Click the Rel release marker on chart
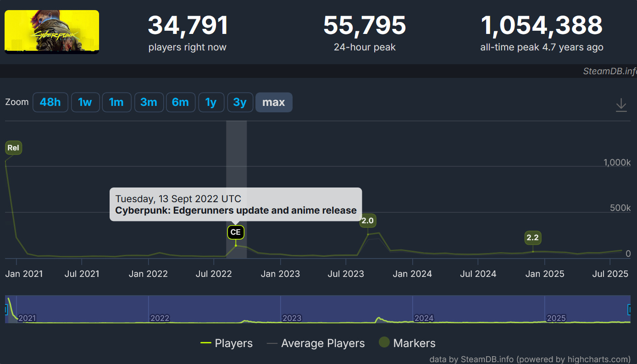Viewport: 637px width, 364px height. pos(13,148)
